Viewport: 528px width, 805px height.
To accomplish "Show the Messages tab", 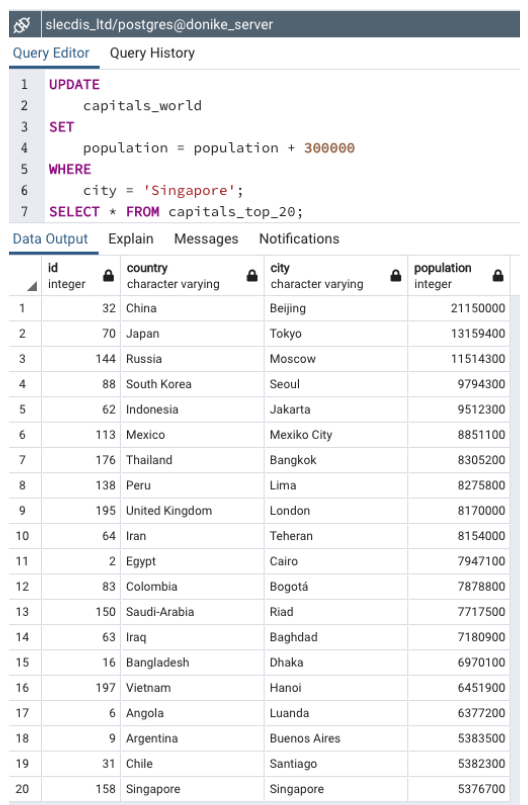I will click(206, 239).
